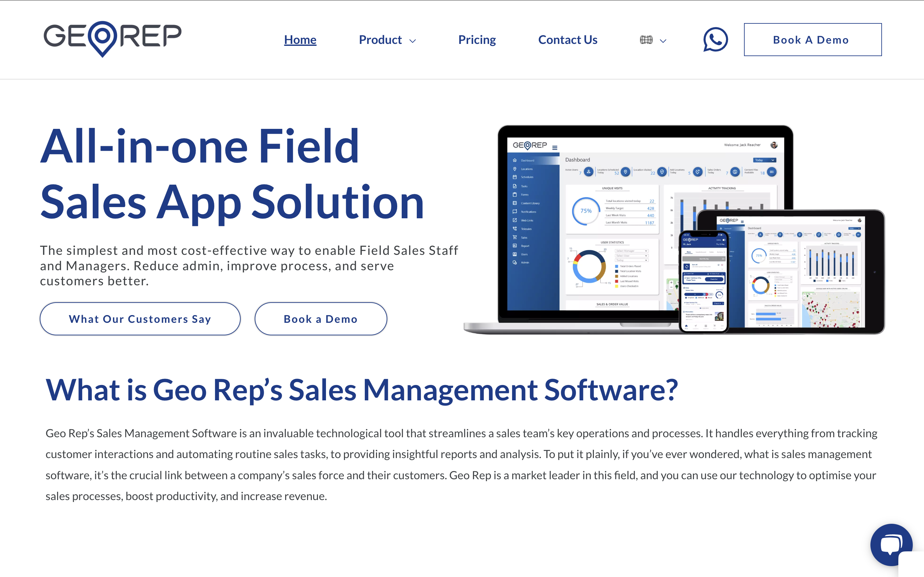
Task: Click What Our Customers Say button
Action: click(140, 318)
